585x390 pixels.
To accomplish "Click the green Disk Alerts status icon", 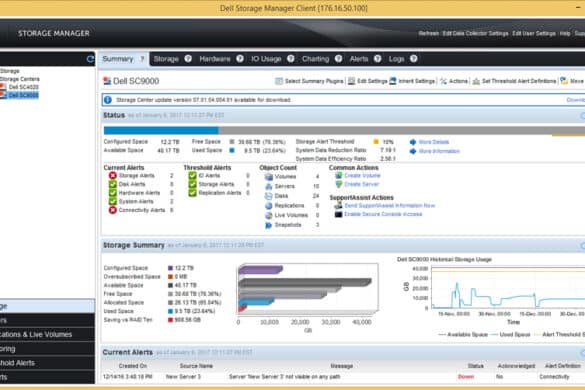I will [x=113, y=184].
